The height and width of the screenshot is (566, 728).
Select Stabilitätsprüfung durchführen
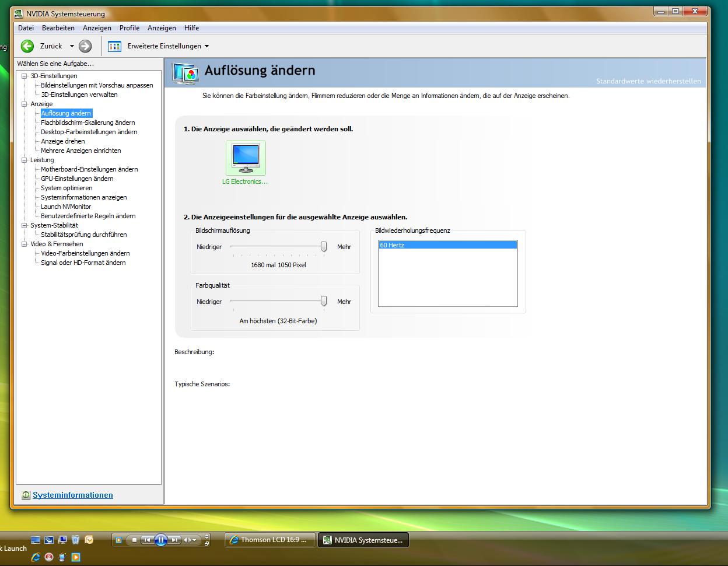coord(84,235)
